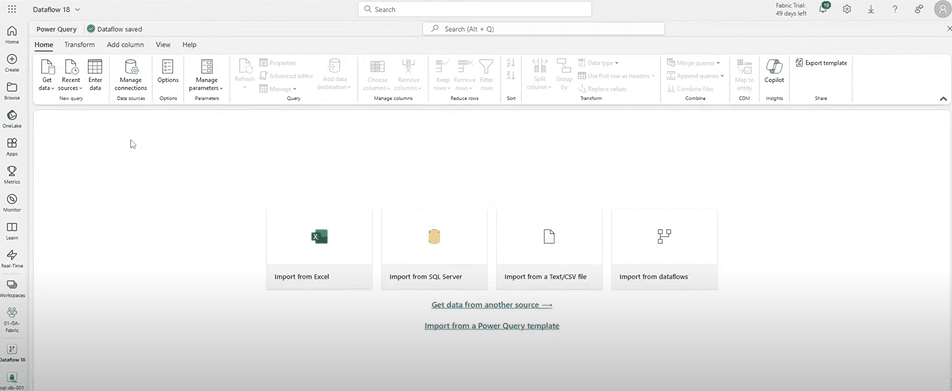The width and height of the screenshot is (952, 391).
Task: Click Import from SQL Server card
Action: tap(434, 249)
